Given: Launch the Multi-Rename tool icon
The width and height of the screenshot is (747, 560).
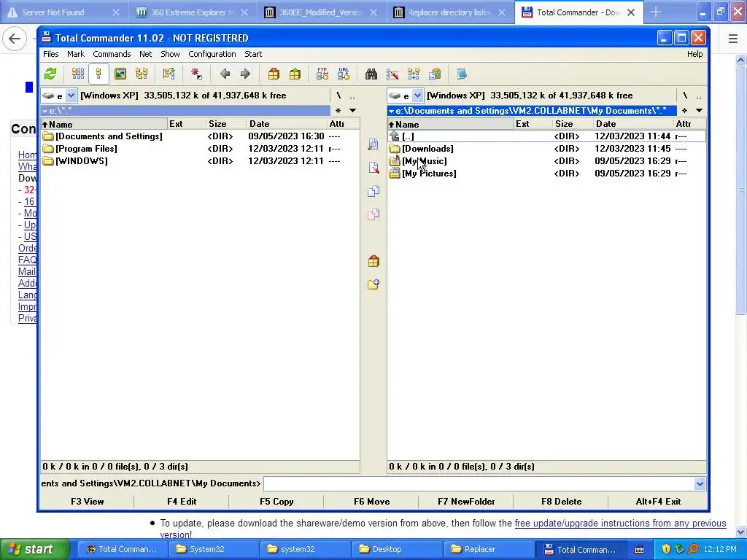Looking at the screenshot, I should (x=392, y=74).
